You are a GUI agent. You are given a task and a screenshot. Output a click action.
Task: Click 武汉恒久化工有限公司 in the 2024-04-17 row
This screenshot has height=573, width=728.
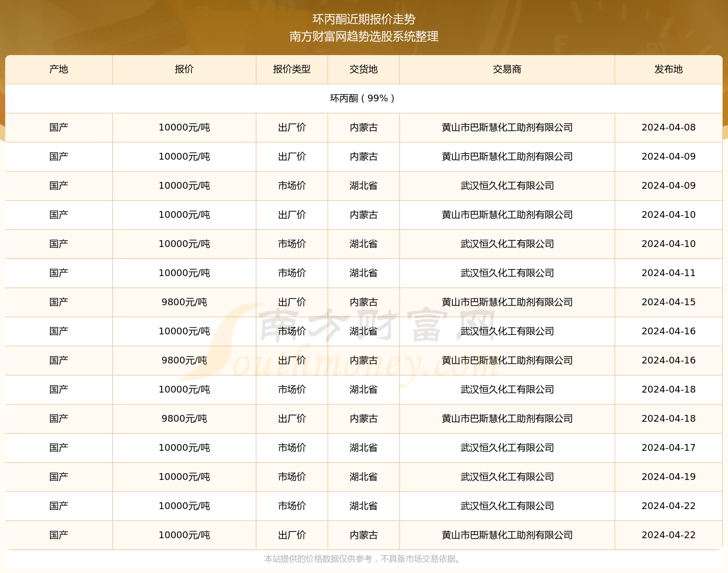(507, 448)
